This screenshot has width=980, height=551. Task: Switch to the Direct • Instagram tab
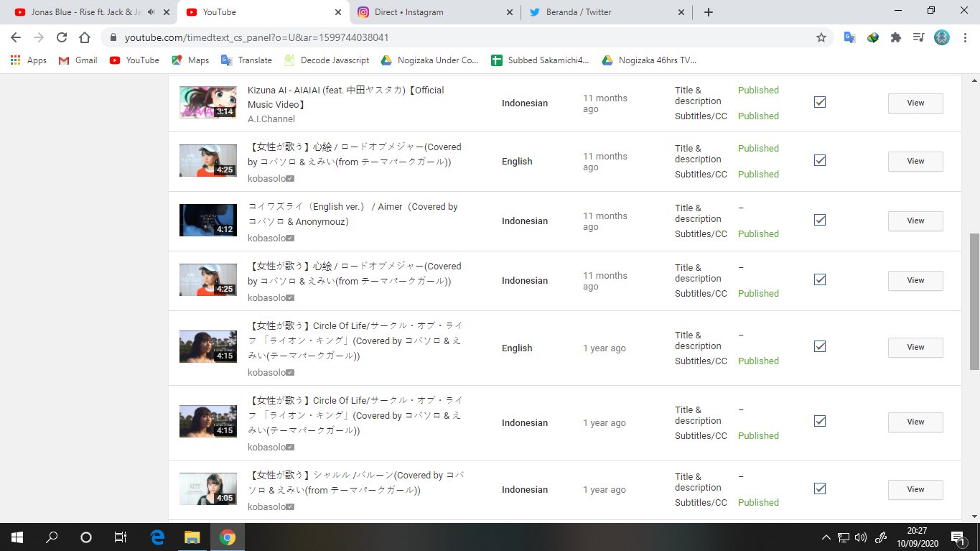point(438,12)
